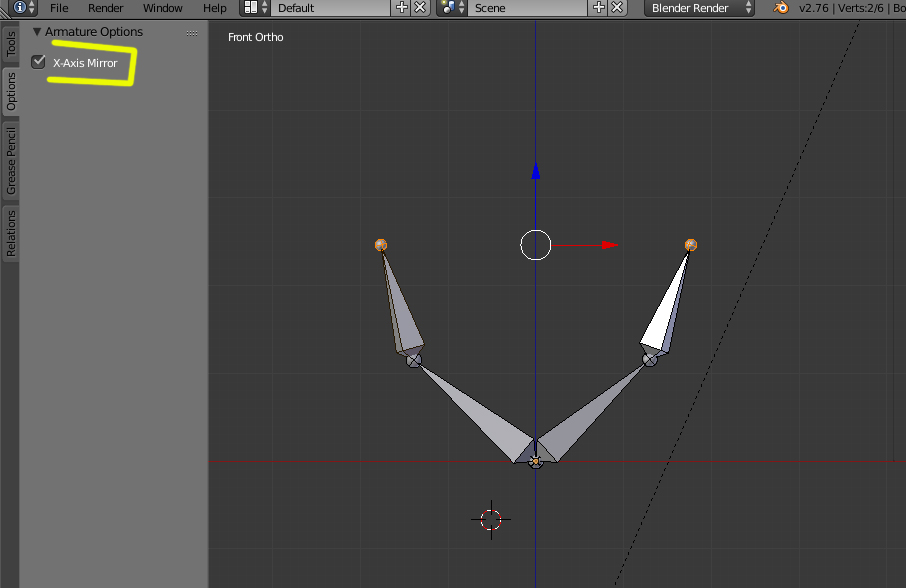Switch to the Grease Pencil tab
The image size is (906, 588).
point(11,161)
